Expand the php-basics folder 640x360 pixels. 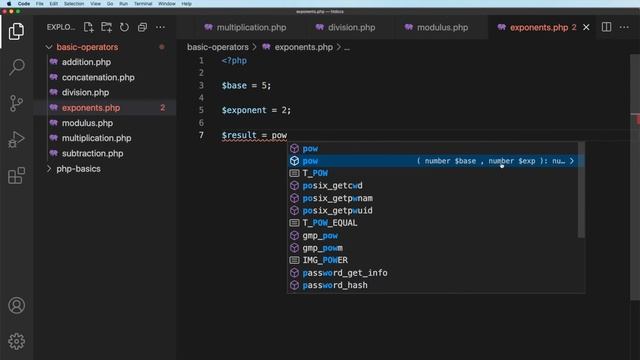(78, 169)
